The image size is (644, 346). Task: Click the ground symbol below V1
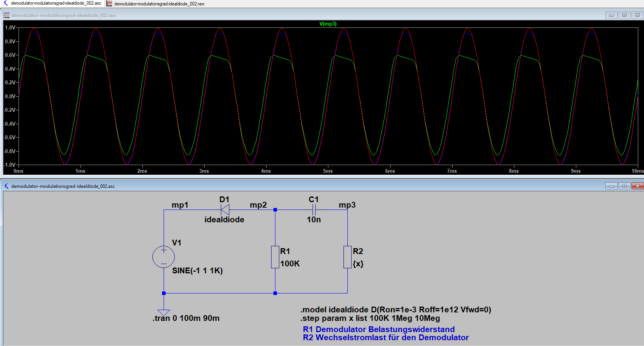[164, 312]
